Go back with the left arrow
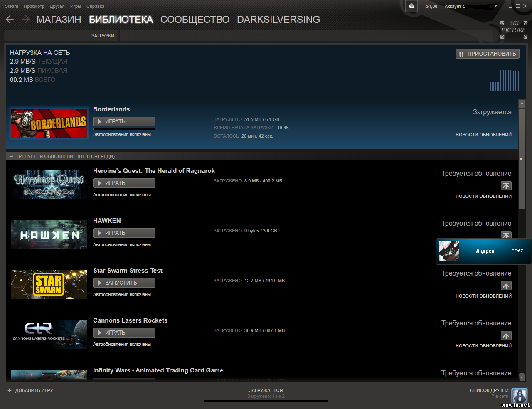 10,20
